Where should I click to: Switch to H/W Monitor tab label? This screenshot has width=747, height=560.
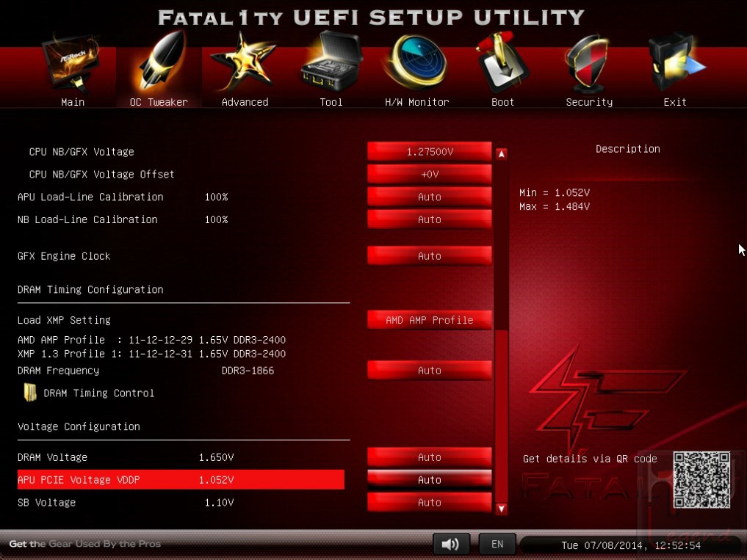coord(417,102)
